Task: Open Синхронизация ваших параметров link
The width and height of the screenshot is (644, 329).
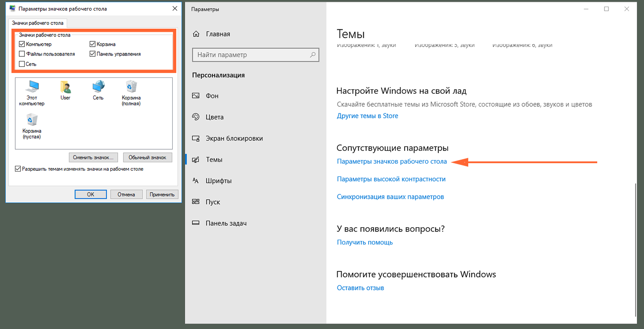Action: pyautogui.click(x=390, y=197)
